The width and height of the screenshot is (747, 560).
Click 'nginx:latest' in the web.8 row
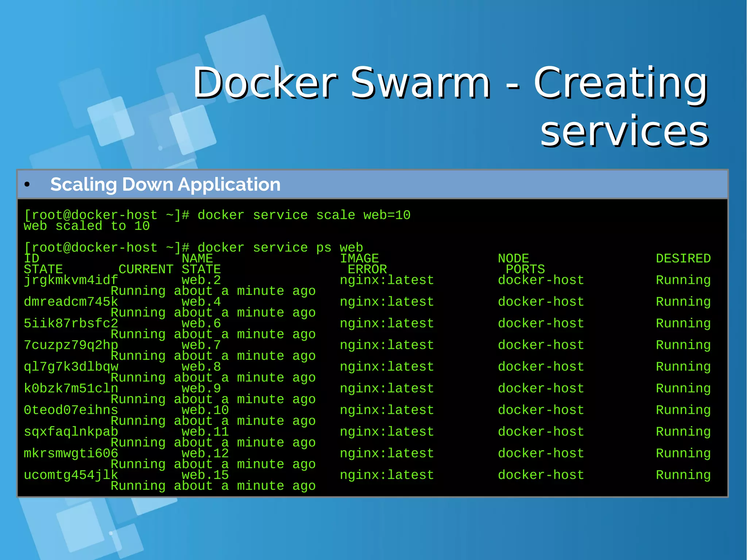tap(387, 367)
